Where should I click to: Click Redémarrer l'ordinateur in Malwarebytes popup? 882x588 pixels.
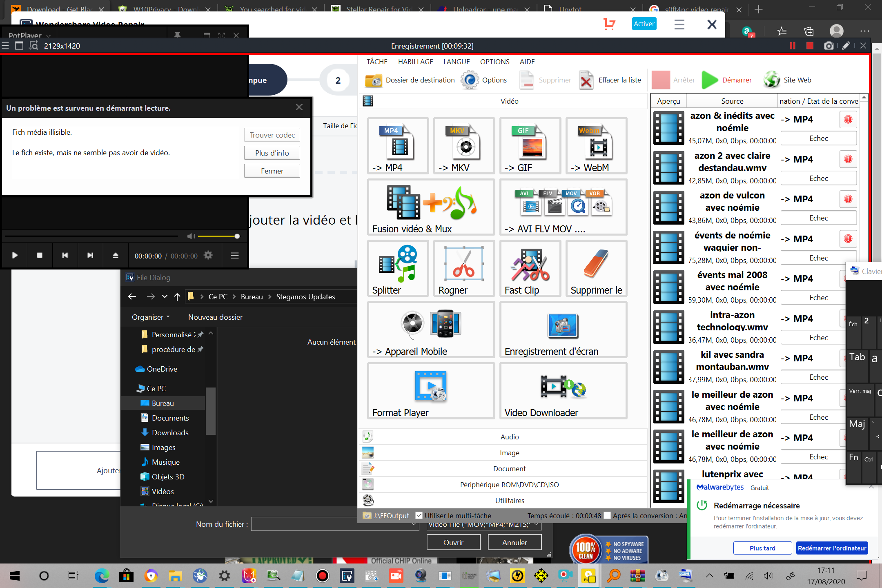(x=832, y=548)
